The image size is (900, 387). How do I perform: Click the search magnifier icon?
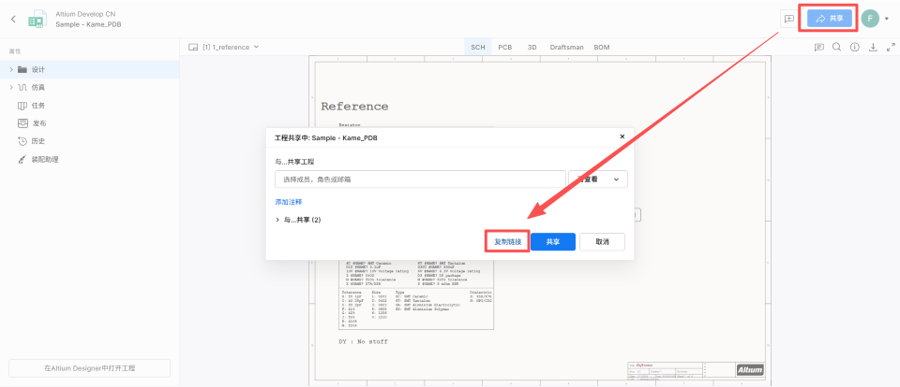[837, 47]
